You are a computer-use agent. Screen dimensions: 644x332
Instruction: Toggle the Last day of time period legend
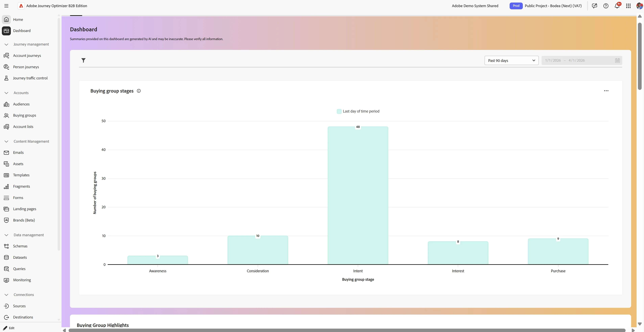coord(358,111)
